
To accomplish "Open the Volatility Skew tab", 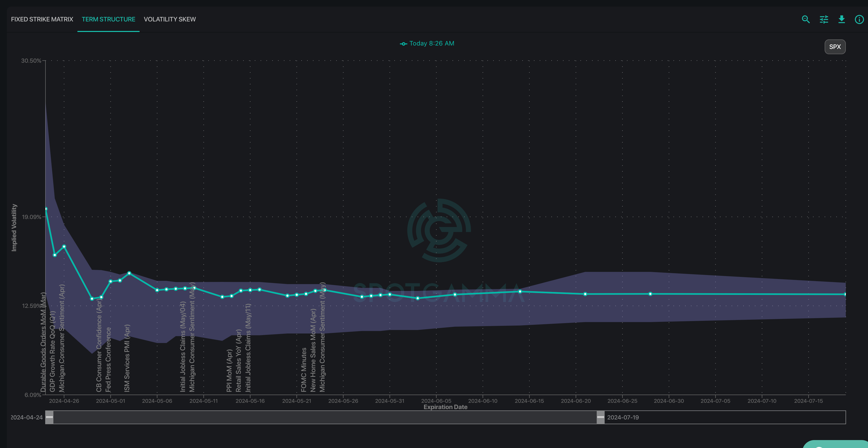I will click(170, 19).
